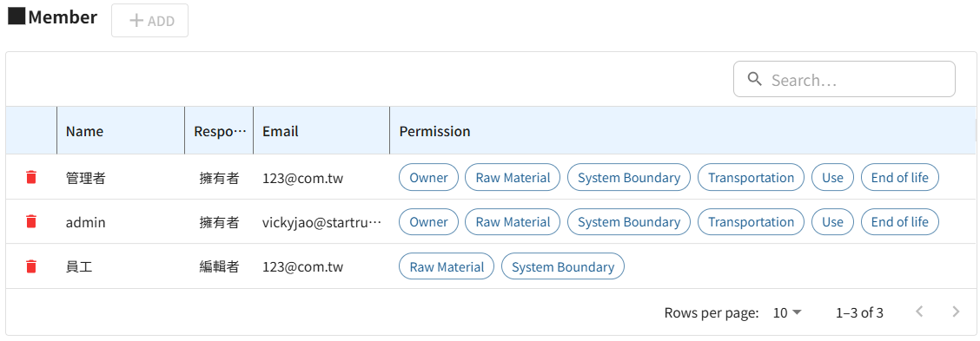Click 擁有者 role in 管理者 row
980x341 pixels.
[x=220, y=178]
